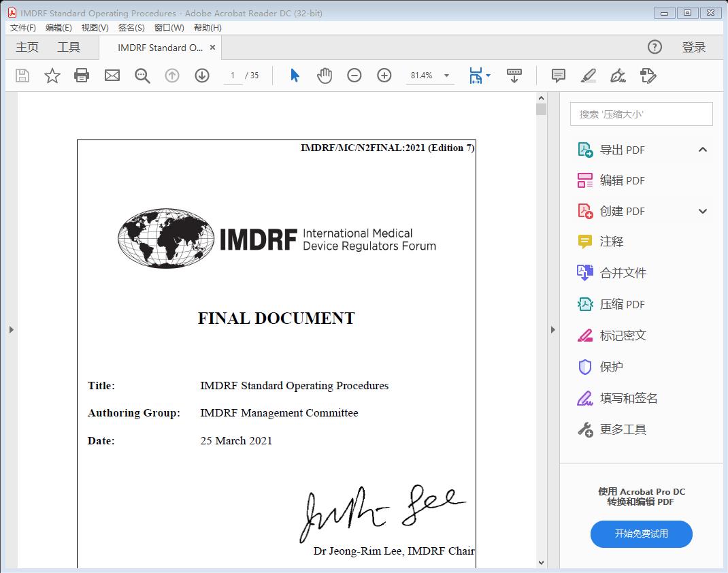Select the highlighter tool
The height and width of the screenshot is (573, 728).
pos(588,76)
